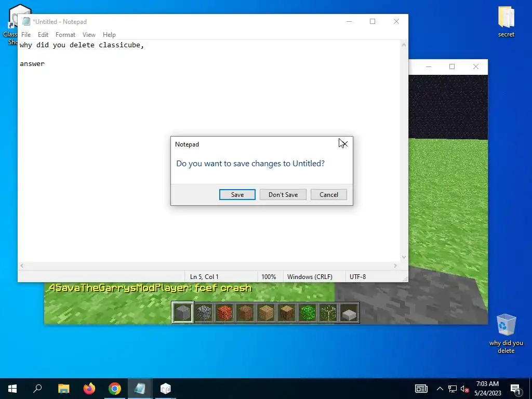Open the secret folder on the desktop
Image resolution: width=532 pixels, height=399 pixels.
tap(506, 21)
